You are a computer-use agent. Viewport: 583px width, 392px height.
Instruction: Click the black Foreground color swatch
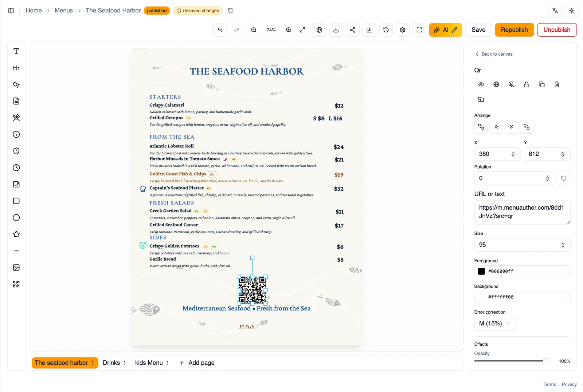pos(481,272)
